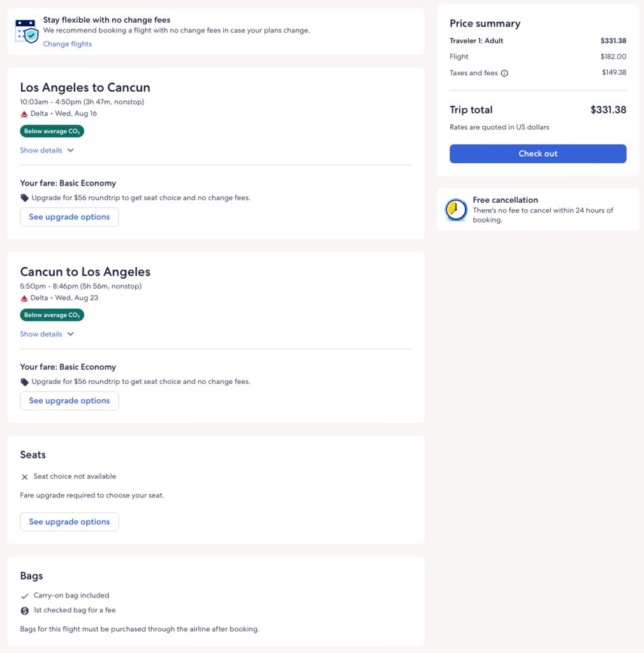Click the checkmark beside Carry-on bag included

click(24, 596)
